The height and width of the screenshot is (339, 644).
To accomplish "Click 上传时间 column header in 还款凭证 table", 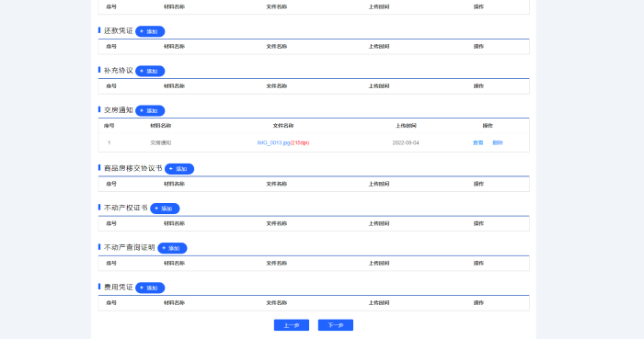I will pos(379,47).
